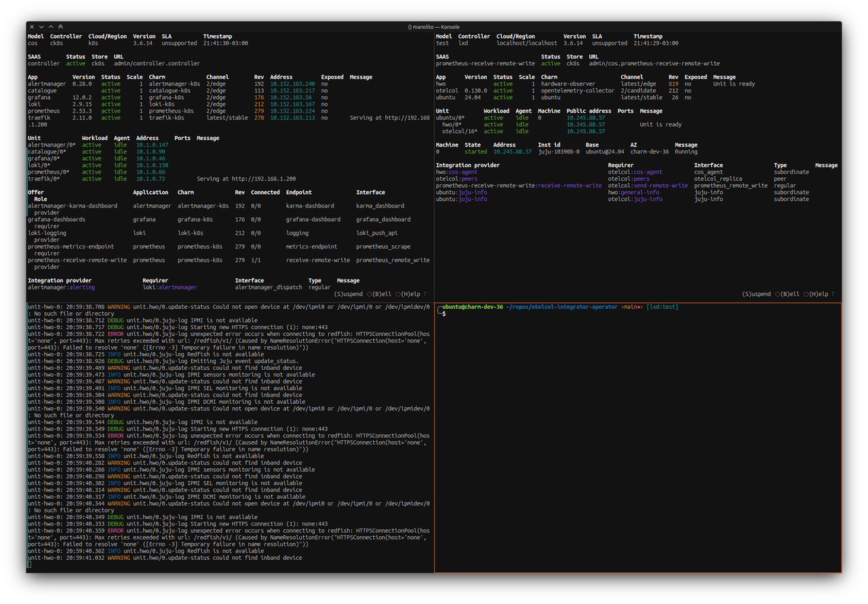Click the question mark icon in cos model pane

(425, 295)
